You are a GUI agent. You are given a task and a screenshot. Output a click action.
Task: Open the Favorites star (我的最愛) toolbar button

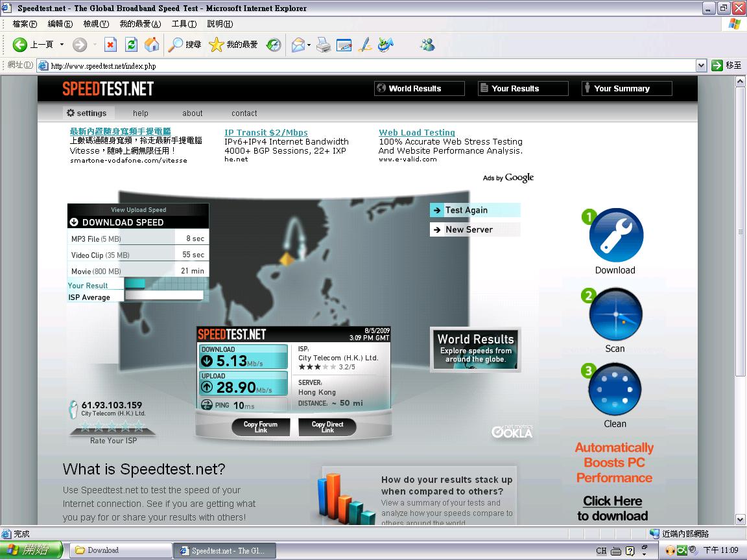coord(233,45)
